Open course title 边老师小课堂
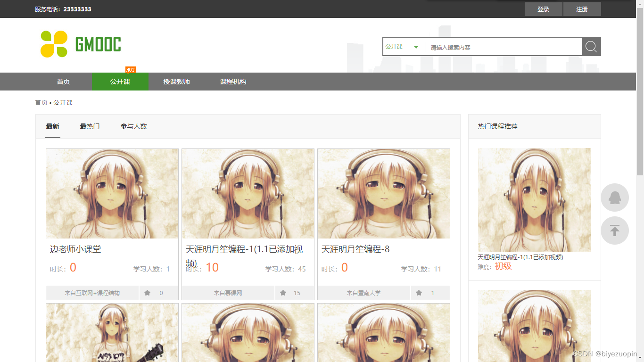The image size is (644, 362). tap(75, 249)
